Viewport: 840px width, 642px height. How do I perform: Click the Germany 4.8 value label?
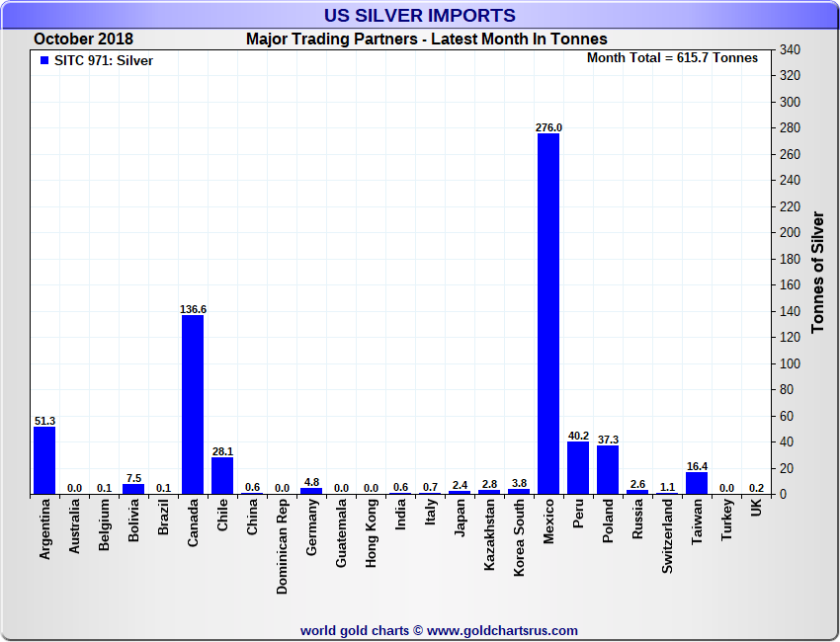[311, 482]
